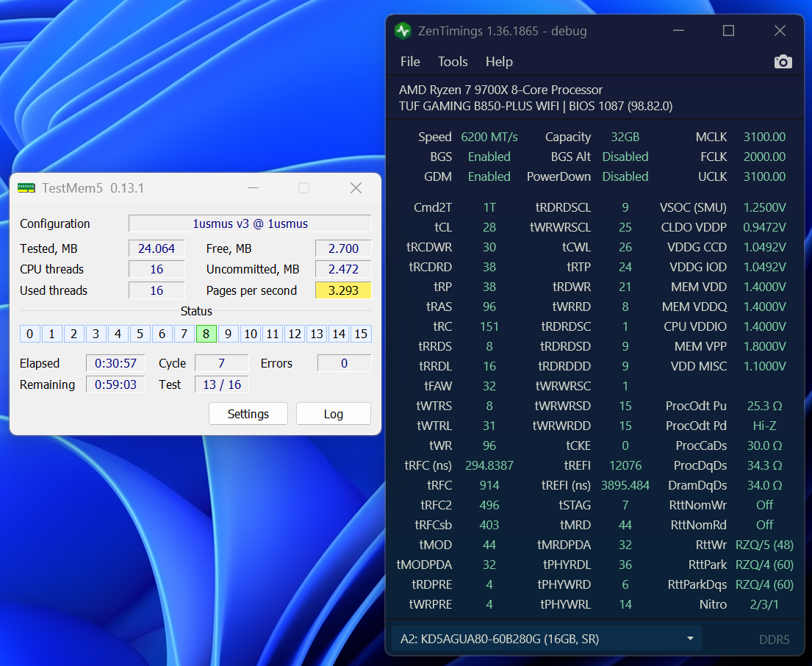Click thread status box 0
Viewport: 812px width, 666px height.
30,334
